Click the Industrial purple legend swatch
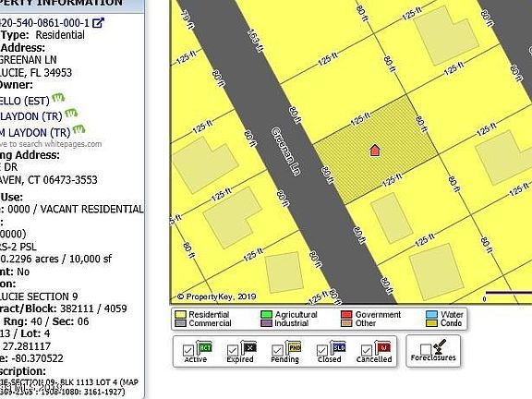The height and width of the screenshot is (399, 532). point(266,323)
